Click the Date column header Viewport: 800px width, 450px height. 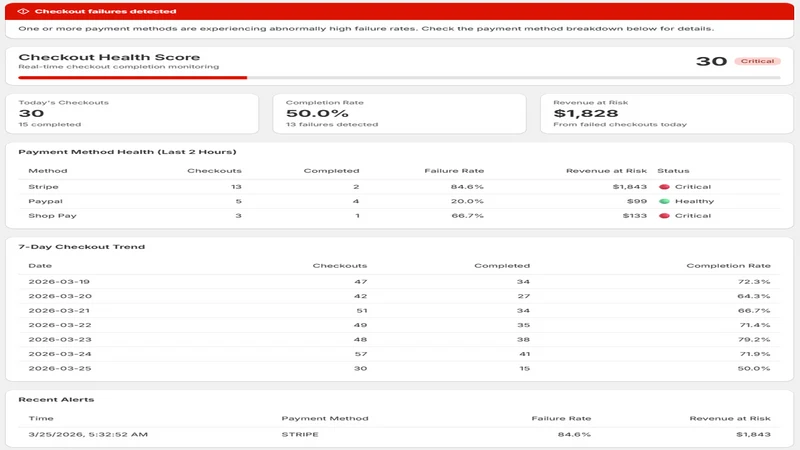pos(40,265)
